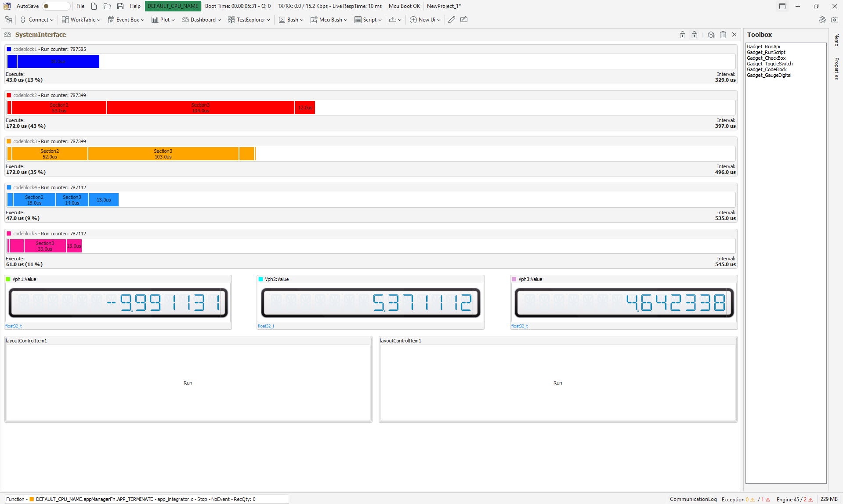Select Gadget_GaugeDigital in Toolbox
This screenshot has width=843, height=504.
769,75
